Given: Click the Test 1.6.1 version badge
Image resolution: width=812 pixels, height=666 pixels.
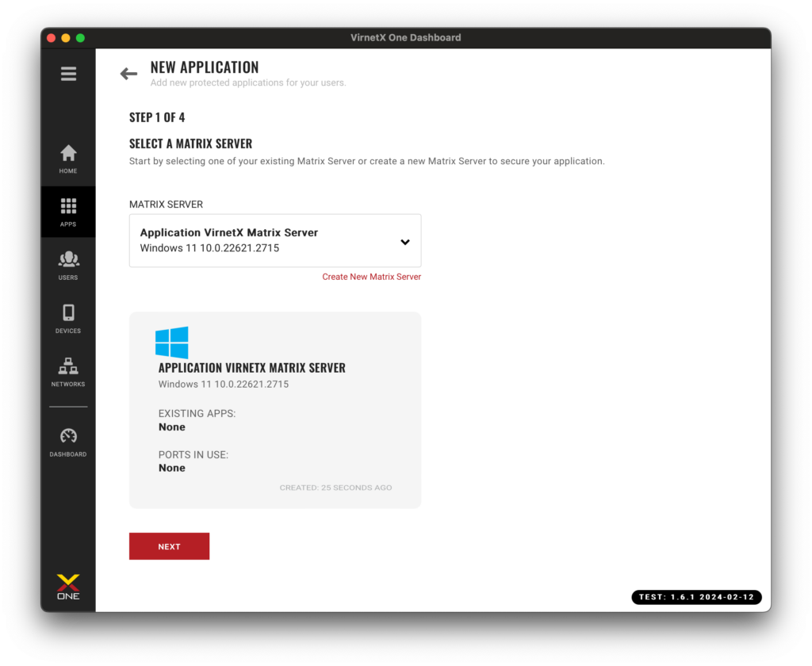Looking at the screenshot, I should point(696,597).
